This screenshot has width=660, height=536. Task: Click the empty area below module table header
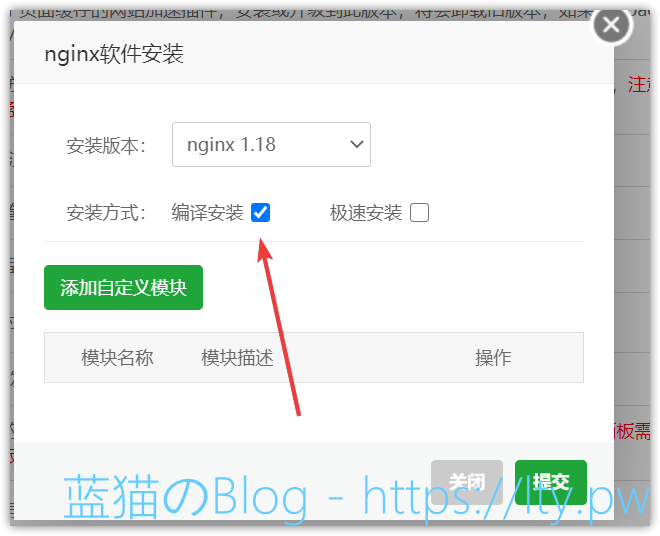(x=313, y=410)
